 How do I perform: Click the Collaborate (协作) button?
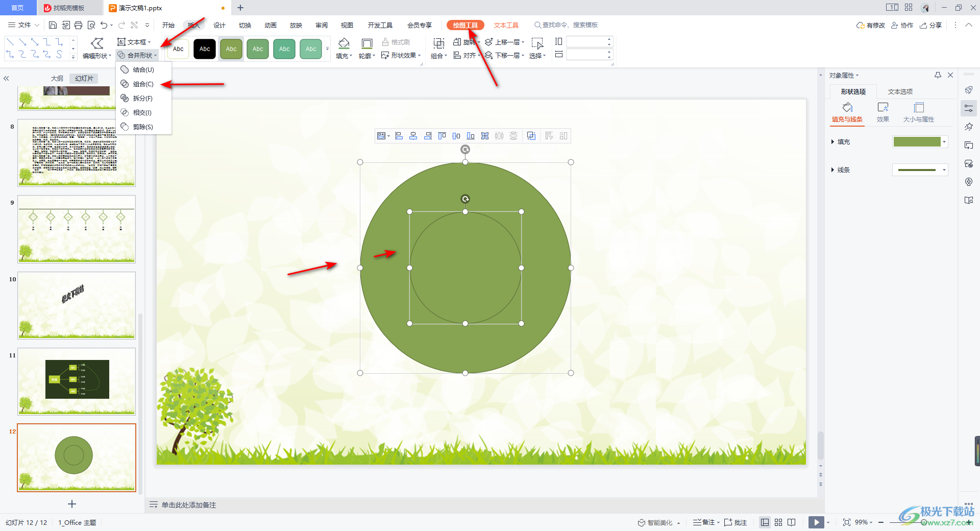902,25
